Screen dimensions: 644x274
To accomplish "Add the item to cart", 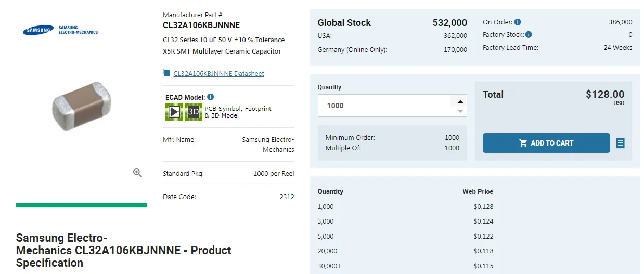I will [x=546, y=143].
